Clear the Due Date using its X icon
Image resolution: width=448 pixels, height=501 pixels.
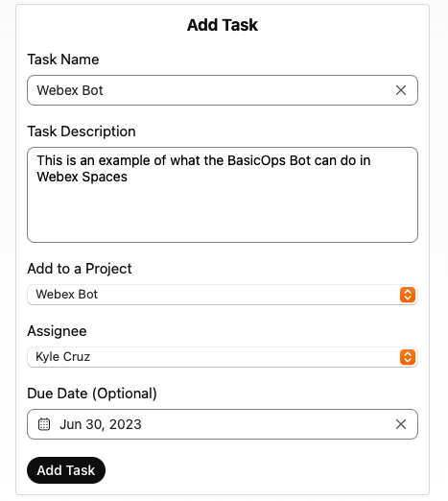[401, 424]
